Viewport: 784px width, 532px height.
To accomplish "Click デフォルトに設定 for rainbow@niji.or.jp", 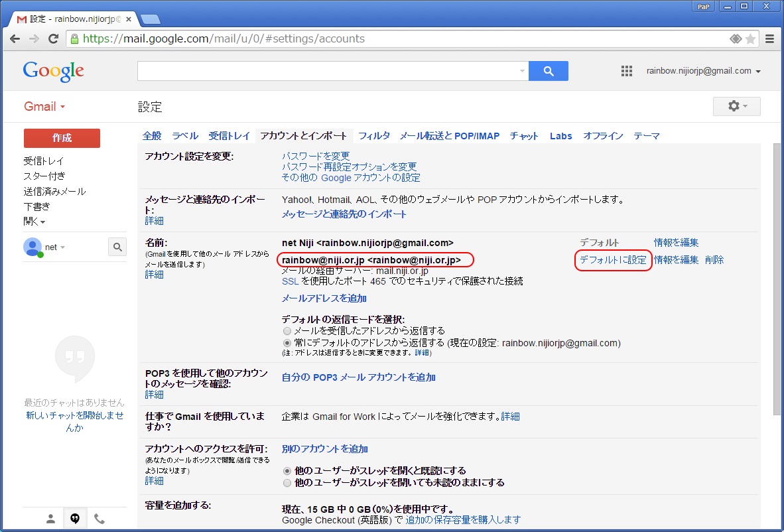I will 613,260.
